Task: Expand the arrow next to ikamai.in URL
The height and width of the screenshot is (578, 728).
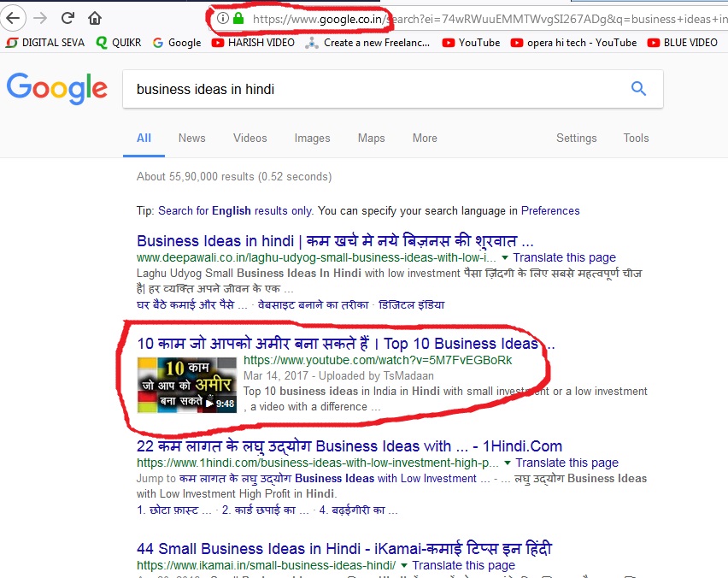Action: pyautogui.click(x=404, y=565)
